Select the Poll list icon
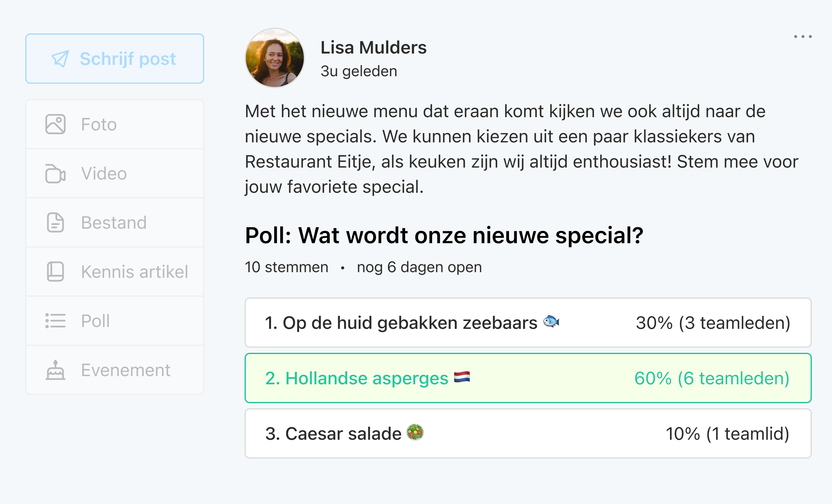 pos(55,321)
